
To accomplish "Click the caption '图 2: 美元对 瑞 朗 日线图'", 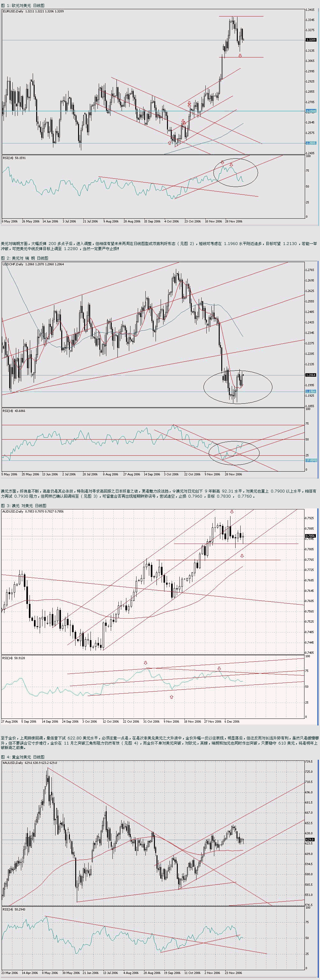I will point(25,258).
